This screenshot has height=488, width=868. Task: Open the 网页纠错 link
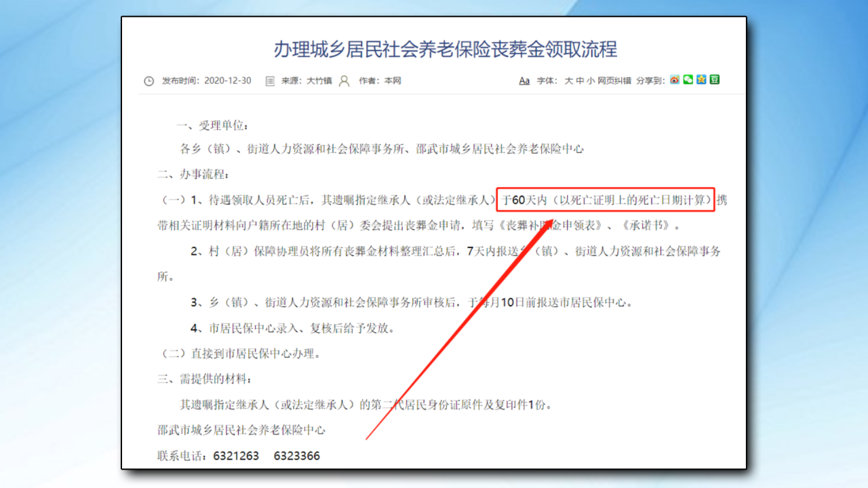[x=614, y=81]
